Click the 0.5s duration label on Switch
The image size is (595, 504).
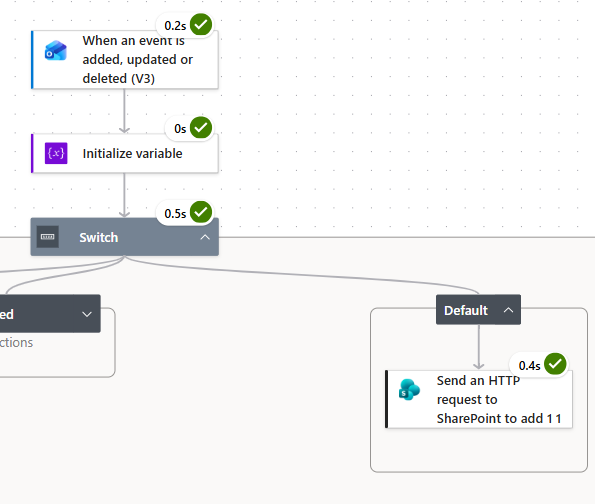pyautogui.click(x=175, y=214)
